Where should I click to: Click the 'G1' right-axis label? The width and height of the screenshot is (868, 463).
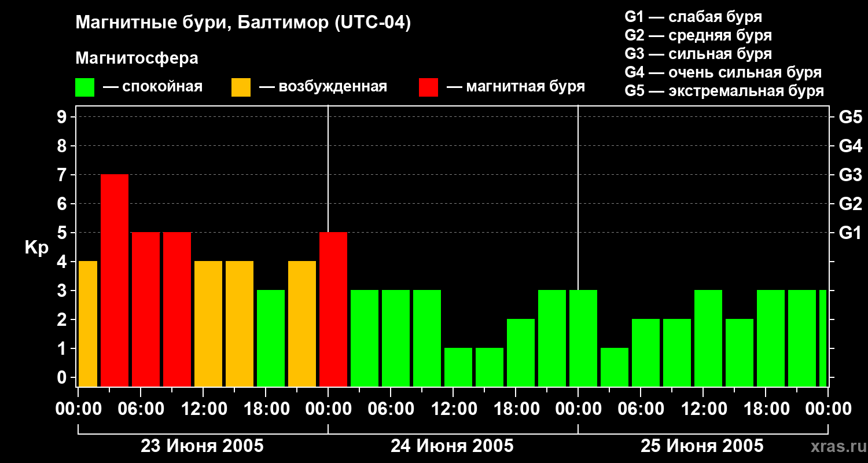point(850,233)
